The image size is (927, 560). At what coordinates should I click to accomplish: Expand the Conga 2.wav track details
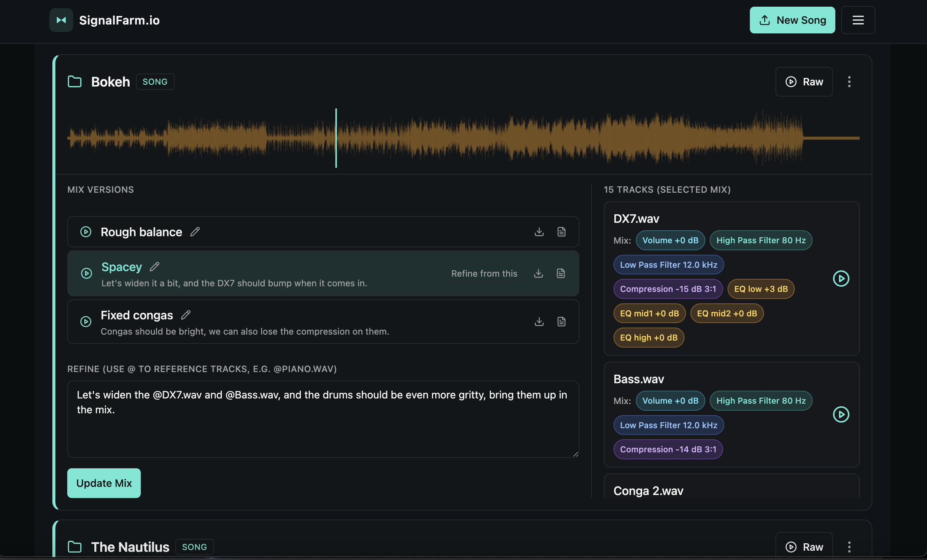pyautogui.click(x=648, y=491)
